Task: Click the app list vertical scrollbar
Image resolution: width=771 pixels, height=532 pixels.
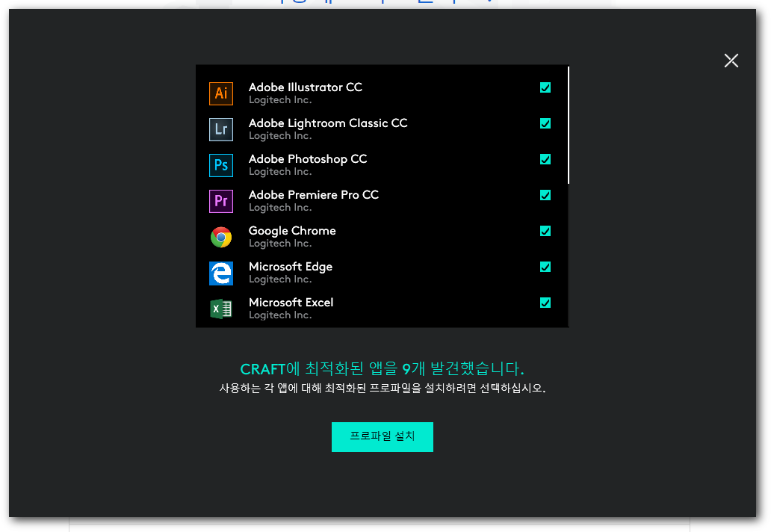Action: pos(568,126)
